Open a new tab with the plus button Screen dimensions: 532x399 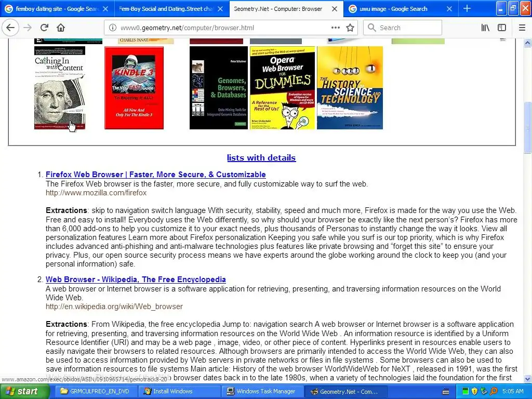467,8
